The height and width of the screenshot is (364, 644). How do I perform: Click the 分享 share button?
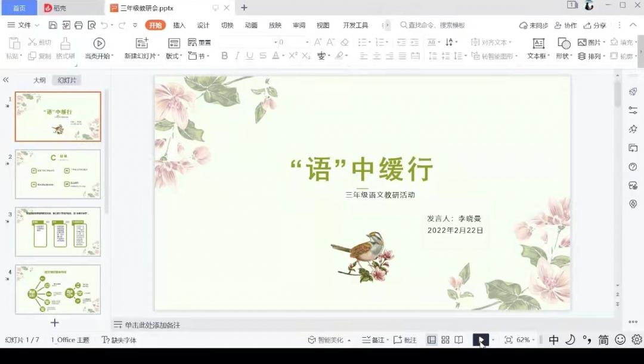pos(595,25)
